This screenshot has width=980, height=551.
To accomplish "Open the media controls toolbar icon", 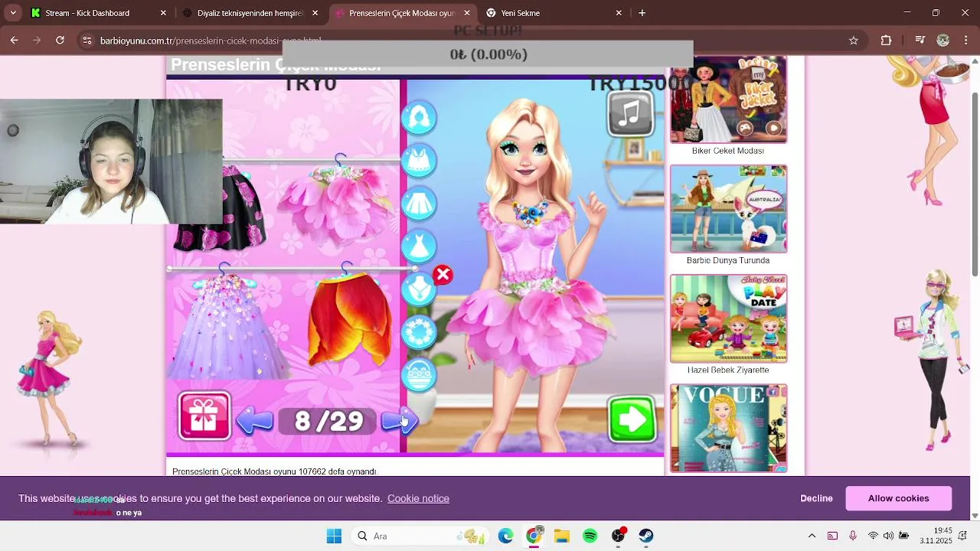I will (x=920, y=41).
